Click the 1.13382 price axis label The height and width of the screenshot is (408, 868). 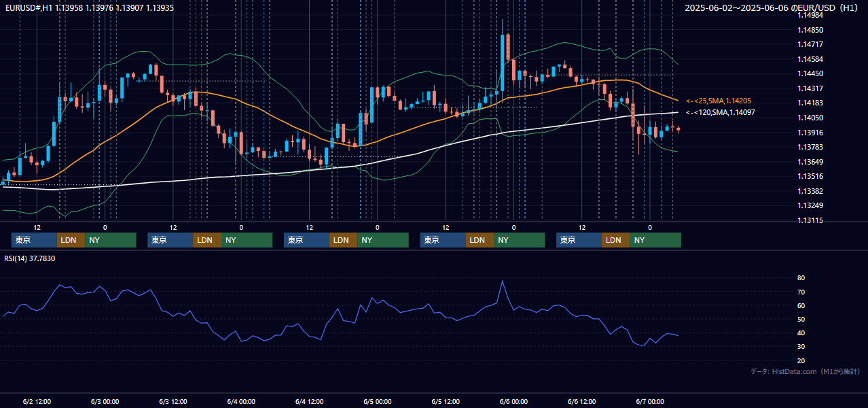[810, 191]
